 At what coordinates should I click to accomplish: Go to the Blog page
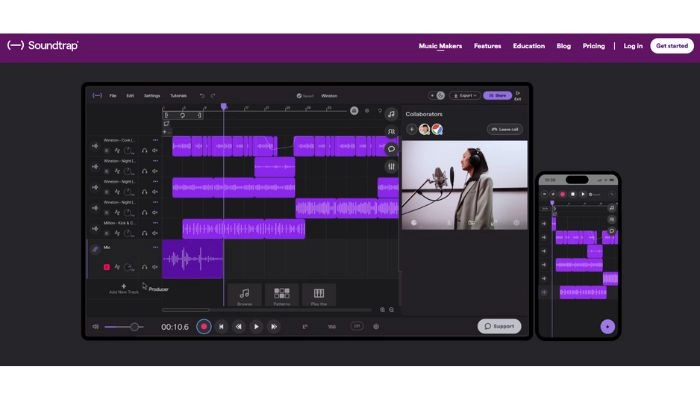pos(563,46)
